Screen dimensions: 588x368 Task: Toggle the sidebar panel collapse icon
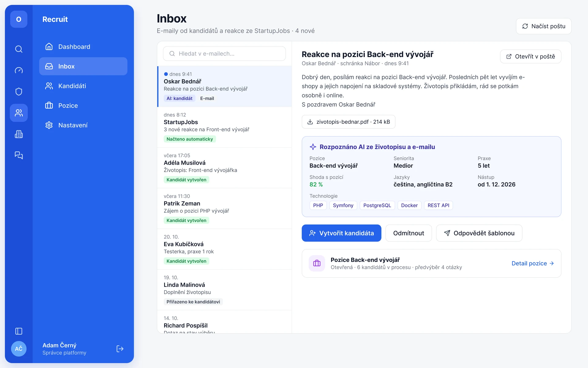(19, 331)
